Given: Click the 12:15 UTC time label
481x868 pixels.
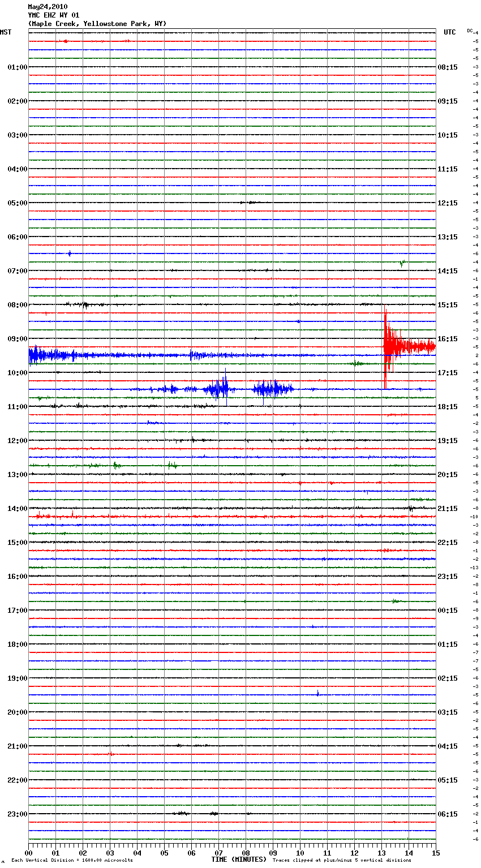Looking at the screenshot, I should [x=448, y=203].
